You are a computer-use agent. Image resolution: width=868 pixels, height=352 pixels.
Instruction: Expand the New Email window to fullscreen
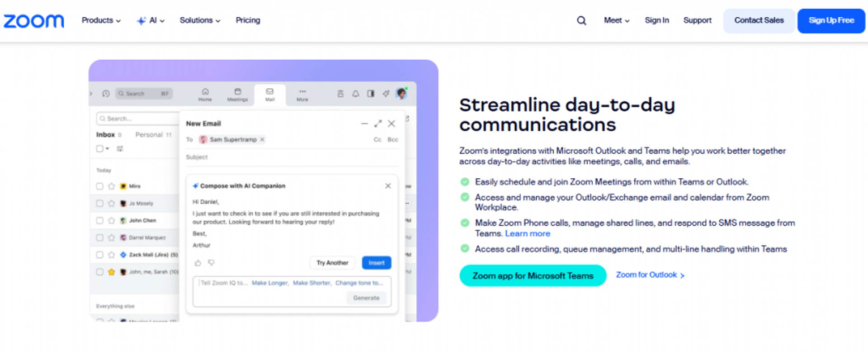(x=378, y=124)
